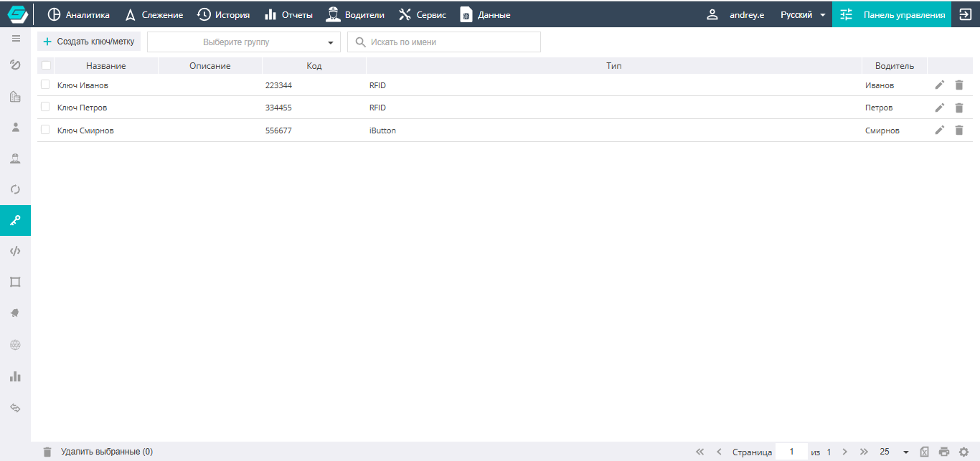
Task: Open the Отчеты menu
Action: pyautogui.click(x=288, y=14)
